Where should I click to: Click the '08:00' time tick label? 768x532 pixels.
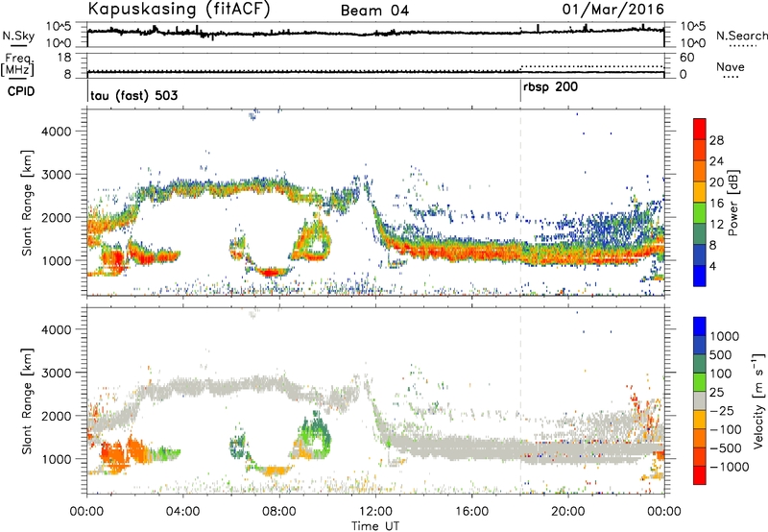click(279, 512)
